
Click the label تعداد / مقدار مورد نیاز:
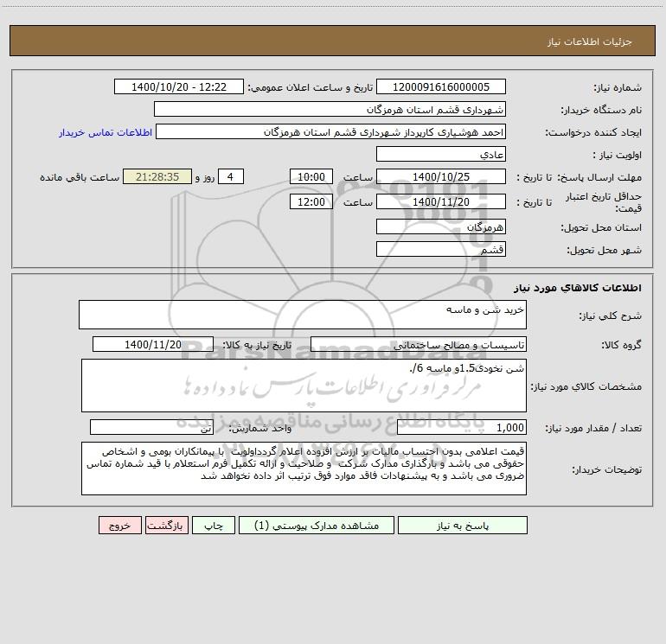tap(593, 429)
